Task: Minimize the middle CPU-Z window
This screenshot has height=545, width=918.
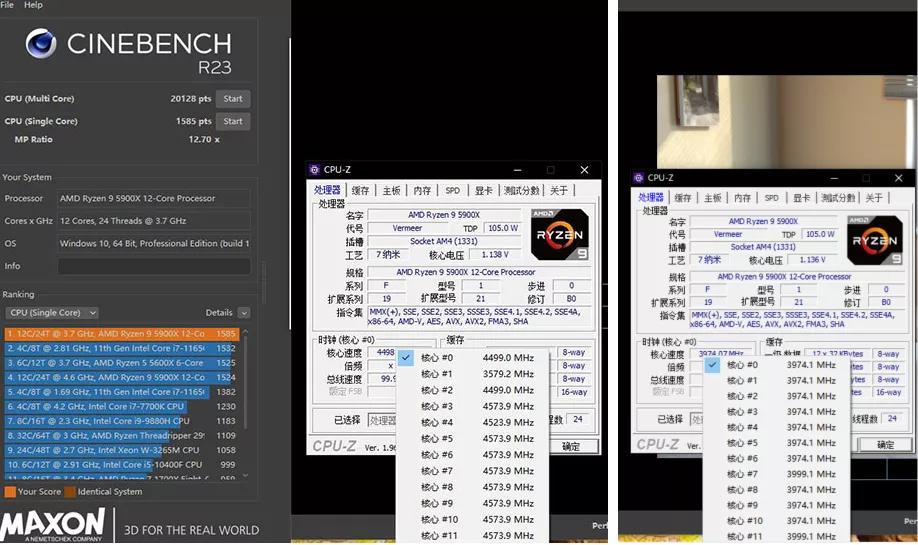Action: coord(518,170)
